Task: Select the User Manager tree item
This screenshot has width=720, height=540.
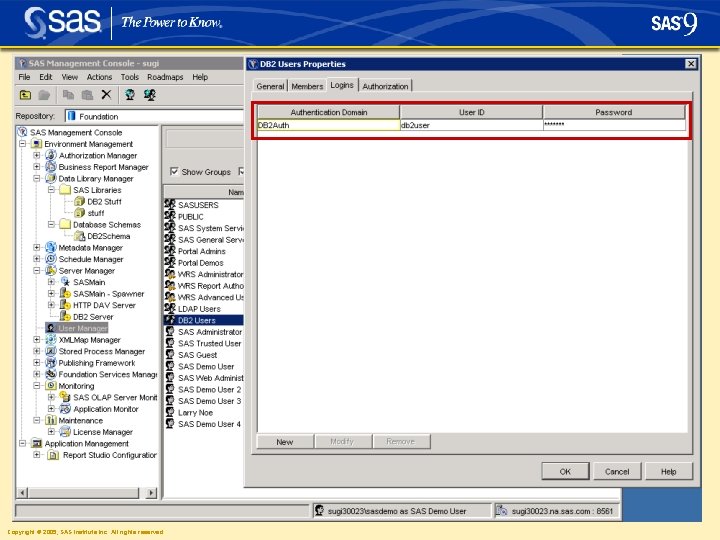Action: click(77, 328)
